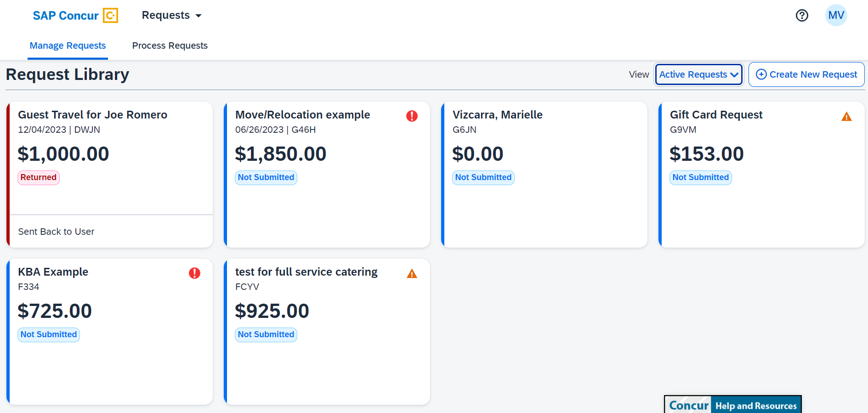
Task: Click orange warning icon on Gift Card Request
Action: pos(846,117)
